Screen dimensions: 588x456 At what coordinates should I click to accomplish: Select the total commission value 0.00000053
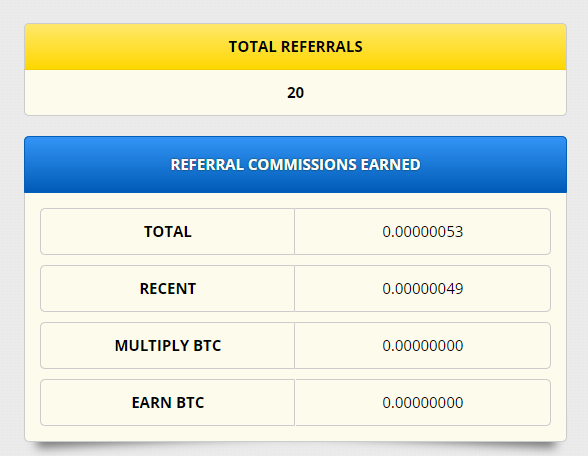click(423, 232)
